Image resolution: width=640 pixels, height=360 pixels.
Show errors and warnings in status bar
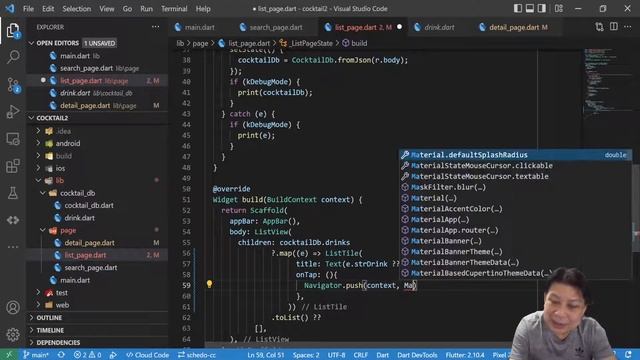[x=87, y=355]
